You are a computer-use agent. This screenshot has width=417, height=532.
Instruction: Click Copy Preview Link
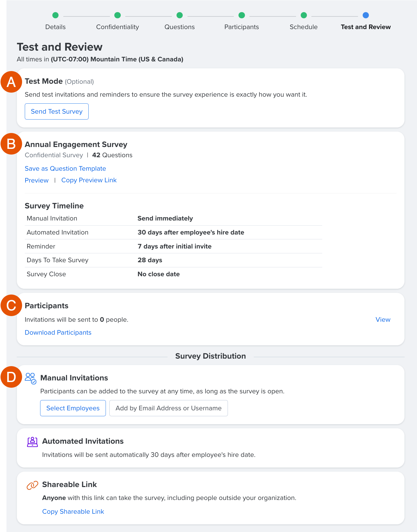tap(89, 180)
